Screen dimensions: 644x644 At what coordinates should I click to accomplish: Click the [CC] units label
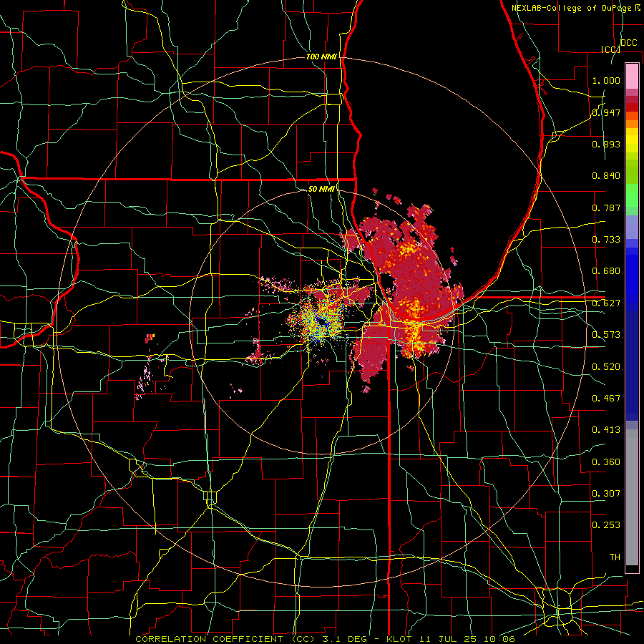(611, 49)
